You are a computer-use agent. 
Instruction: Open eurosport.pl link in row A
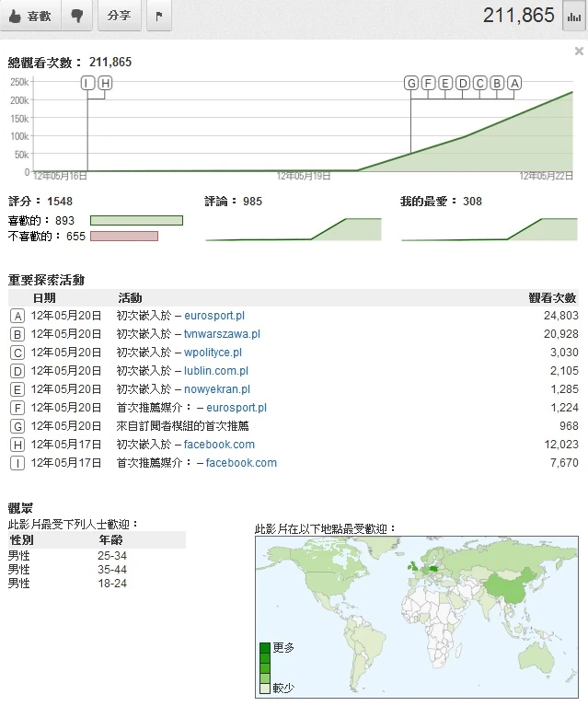click(x=214, y=316)
